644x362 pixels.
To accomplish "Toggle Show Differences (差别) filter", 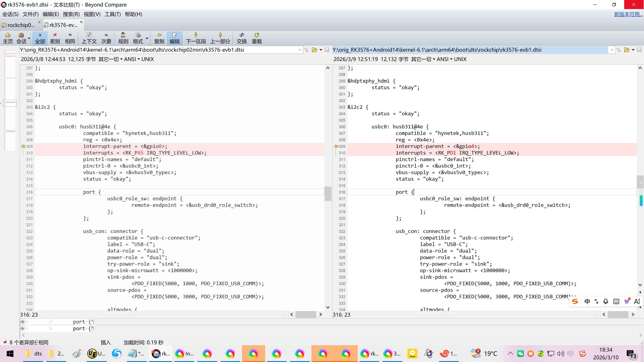I will (55, 38).
